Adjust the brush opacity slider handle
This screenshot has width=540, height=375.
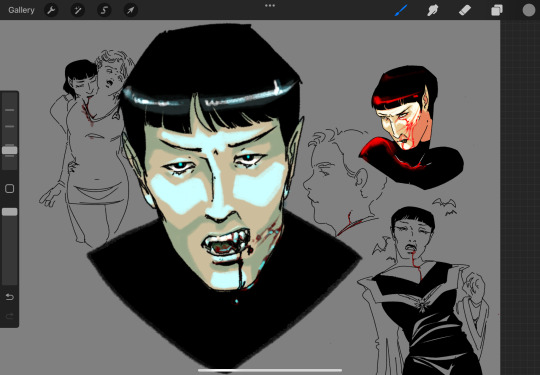click(10, 212)
